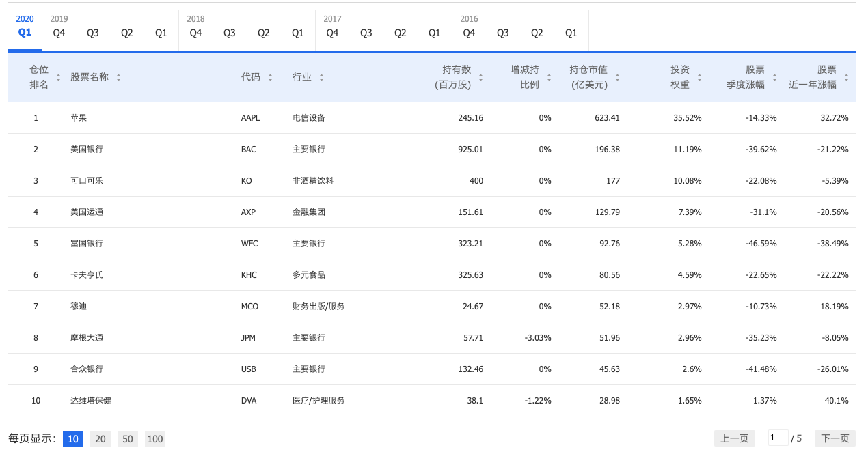This screenshot has height=452, width=868.
Task: Switch to 2016 Q1 tab
Action: (571, 33)
